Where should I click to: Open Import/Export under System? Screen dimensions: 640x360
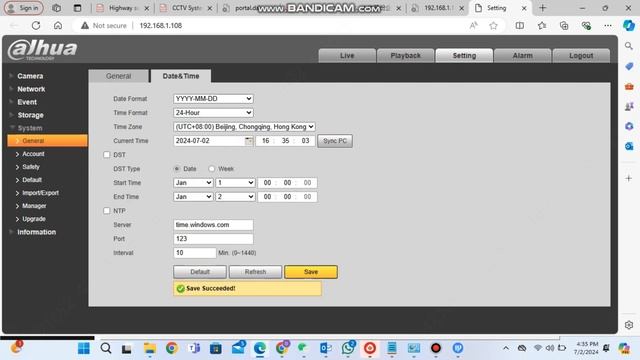coord(40,193)
